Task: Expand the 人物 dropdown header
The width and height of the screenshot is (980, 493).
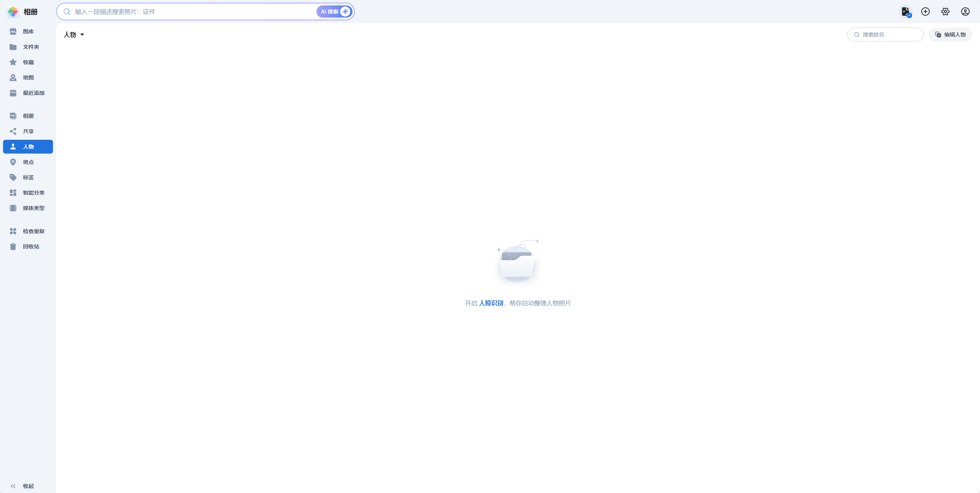Action: 74,35
